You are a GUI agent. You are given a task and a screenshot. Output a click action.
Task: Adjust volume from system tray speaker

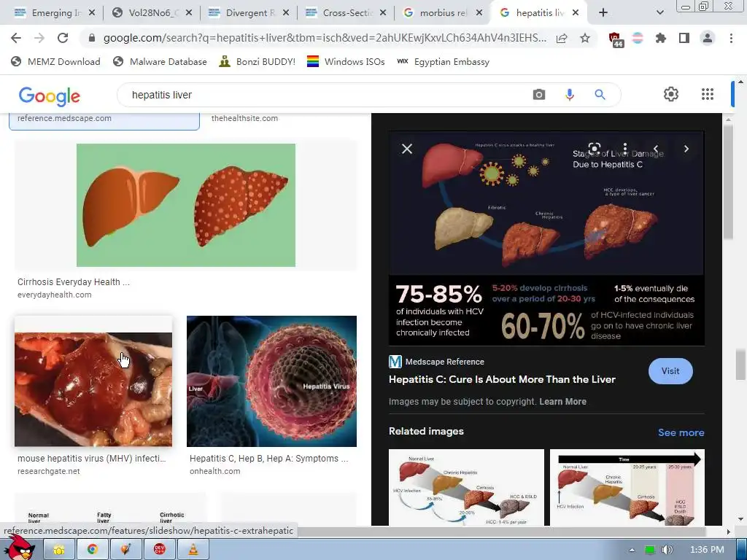click(x=667, y=550)
